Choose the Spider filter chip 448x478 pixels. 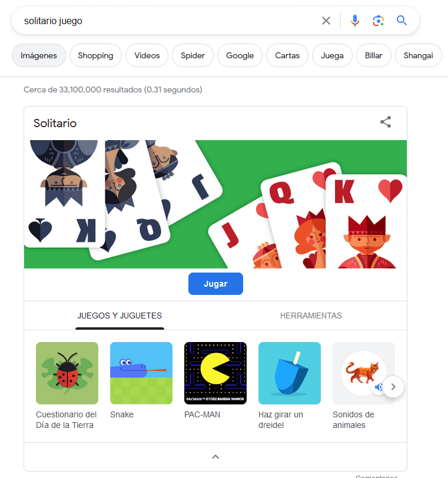[193, 55]
